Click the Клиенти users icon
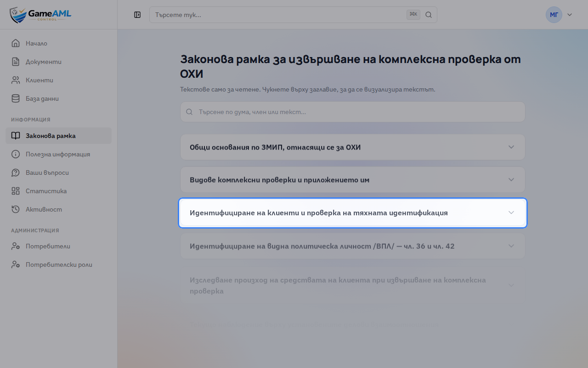 (x=16, y=80)
